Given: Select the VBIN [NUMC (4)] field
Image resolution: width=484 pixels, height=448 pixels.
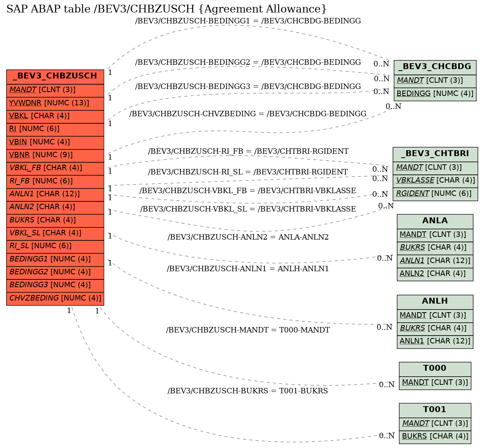Looking at the screenshot, I should (x=55, y=142).
